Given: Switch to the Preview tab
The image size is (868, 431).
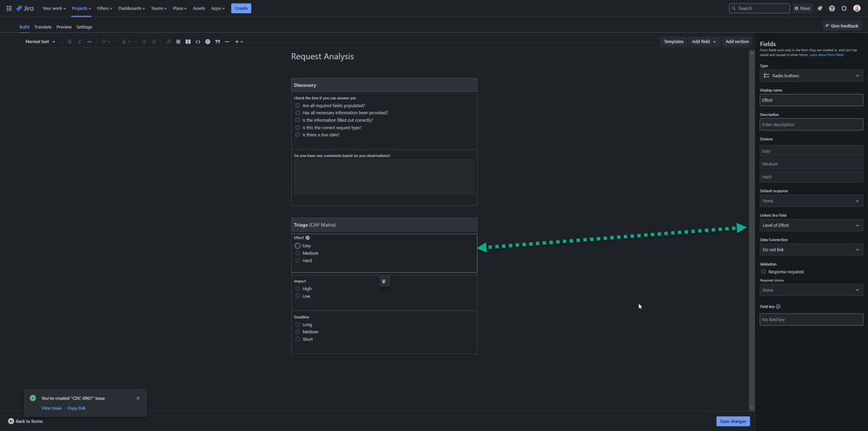Looking at the screenshot, I should pos(63,27).
